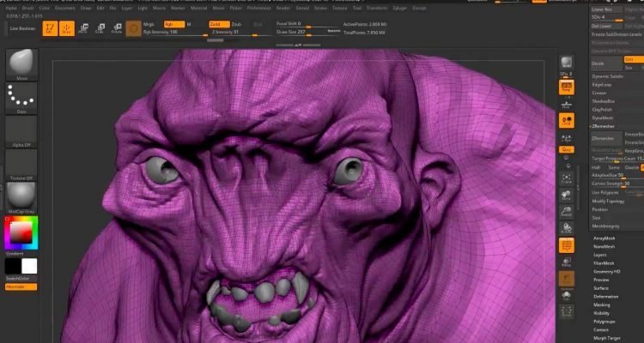Toggle the orange Qxyz button on right shelf
The height and width of the screenshot is (343, 644).
pyautogui.click(x=567, y=150)
